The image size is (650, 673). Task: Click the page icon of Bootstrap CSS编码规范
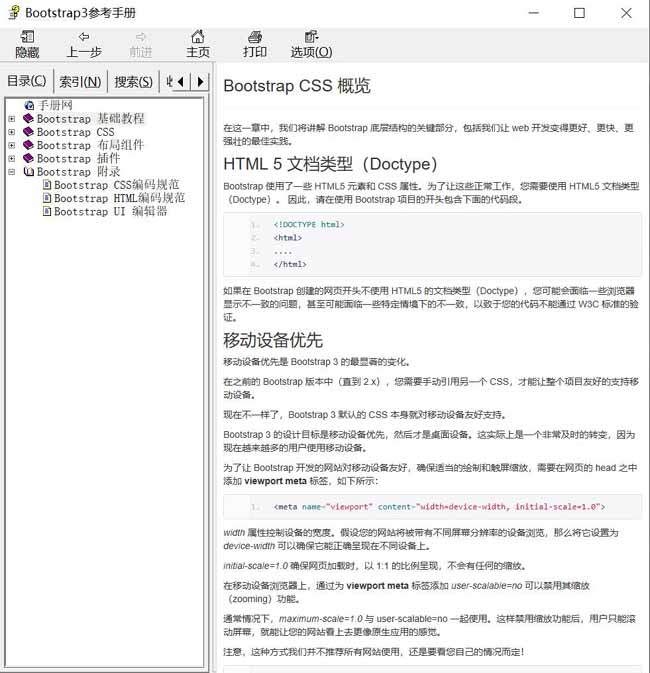(x=47, y=185)
